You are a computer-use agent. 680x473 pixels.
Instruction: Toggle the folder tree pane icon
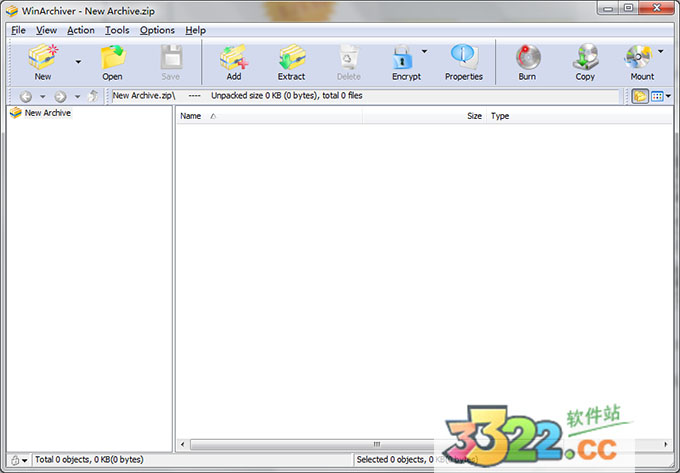(640, 96)
